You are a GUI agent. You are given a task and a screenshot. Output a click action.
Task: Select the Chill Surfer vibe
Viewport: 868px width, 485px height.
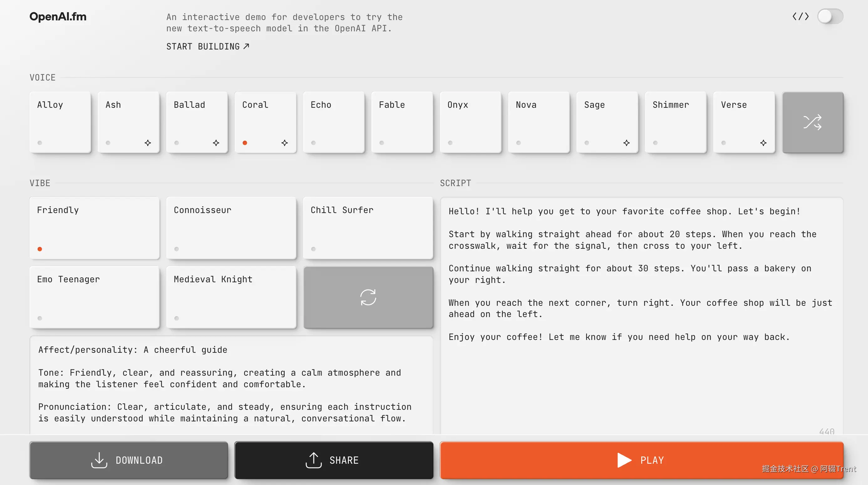click(368, 228)
